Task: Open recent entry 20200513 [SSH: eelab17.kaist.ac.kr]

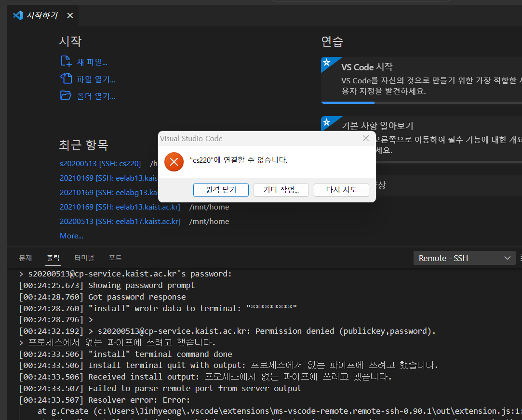Action: (120, 221)
